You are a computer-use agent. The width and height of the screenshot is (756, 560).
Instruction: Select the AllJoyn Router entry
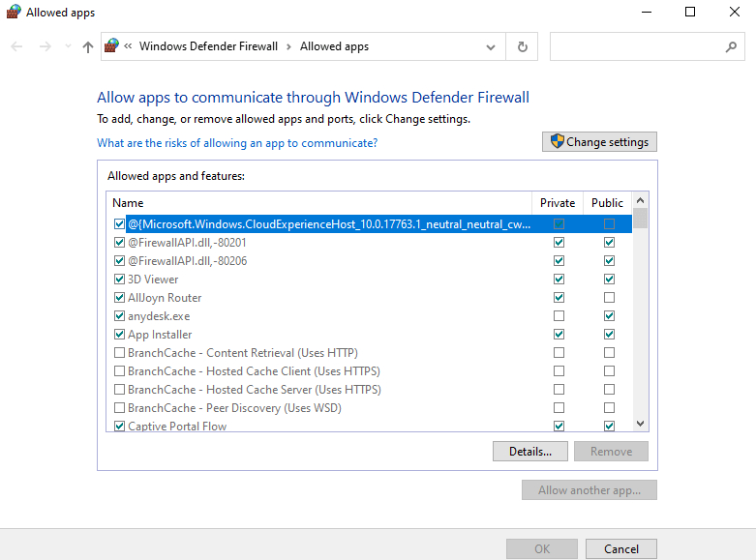[165, 297]
